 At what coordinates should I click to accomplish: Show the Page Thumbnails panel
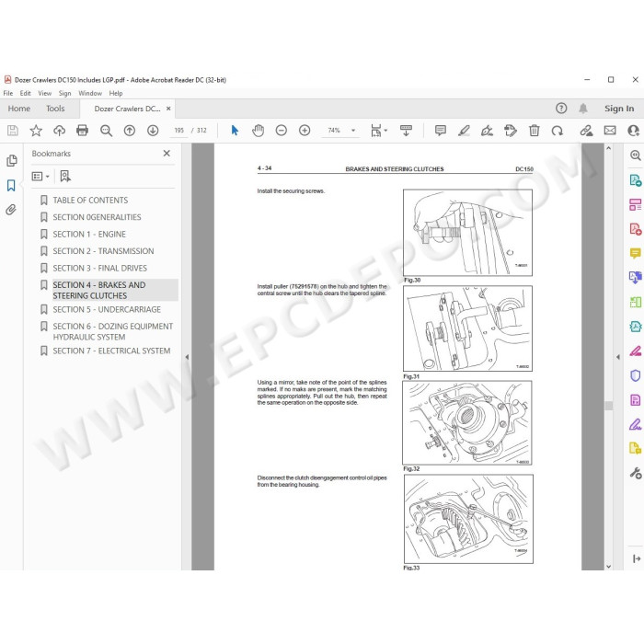click(x=11, y=161)
